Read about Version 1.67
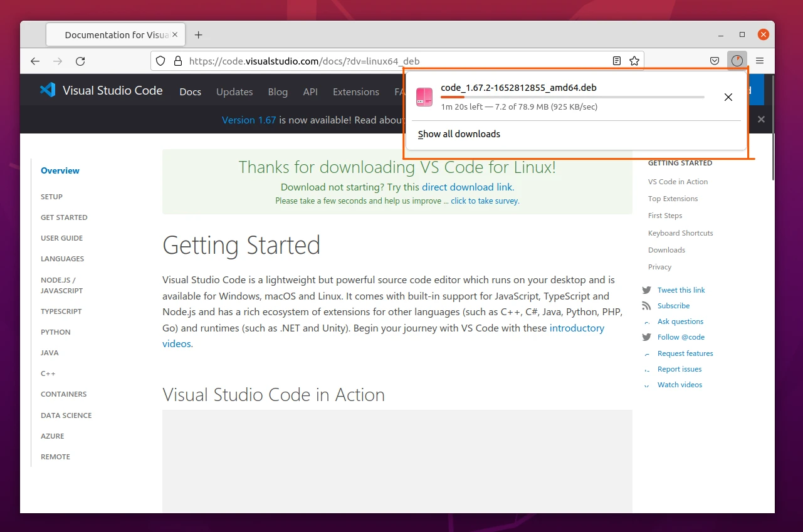803x532 pixels. click(248, 120)
